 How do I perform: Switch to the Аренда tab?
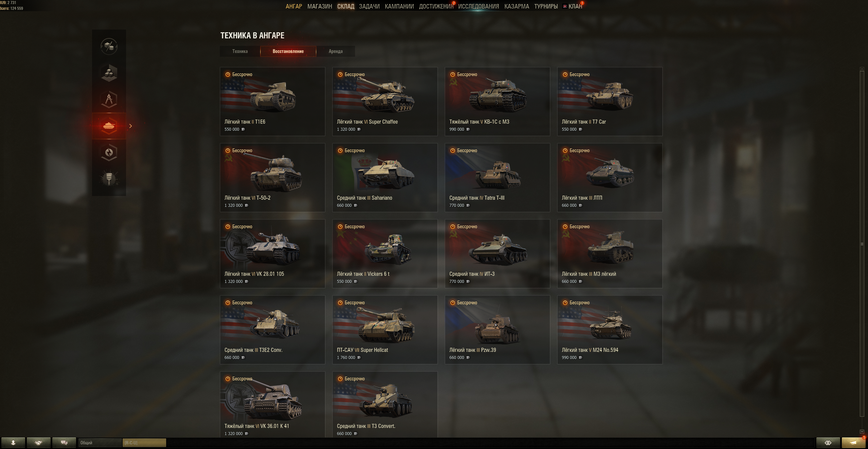(336, 51)
